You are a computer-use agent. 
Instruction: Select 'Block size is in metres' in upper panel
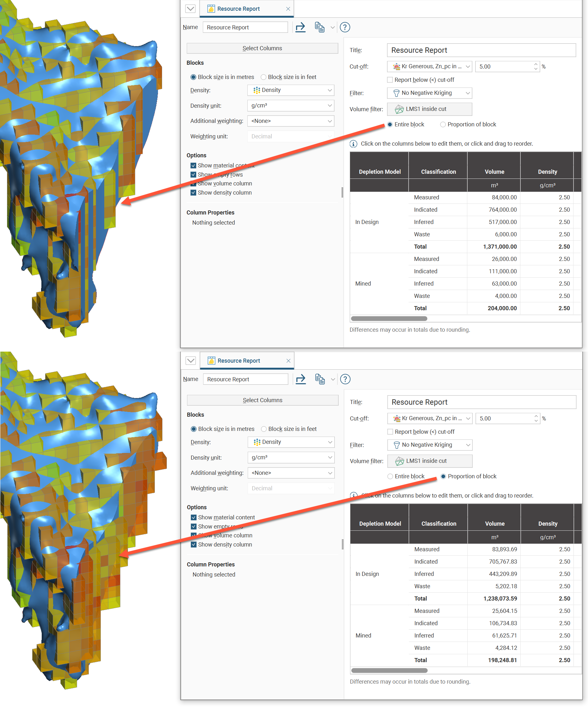pos(193,77)
